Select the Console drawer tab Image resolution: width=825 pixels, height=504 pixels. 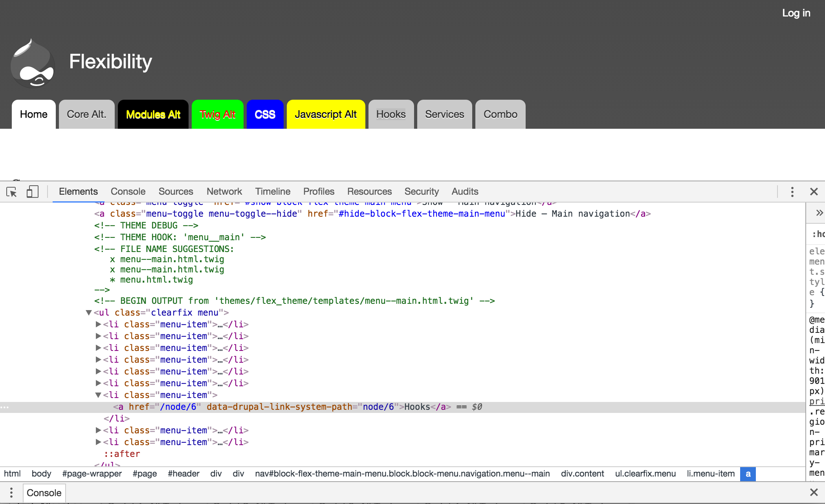(x=44, y=493)
